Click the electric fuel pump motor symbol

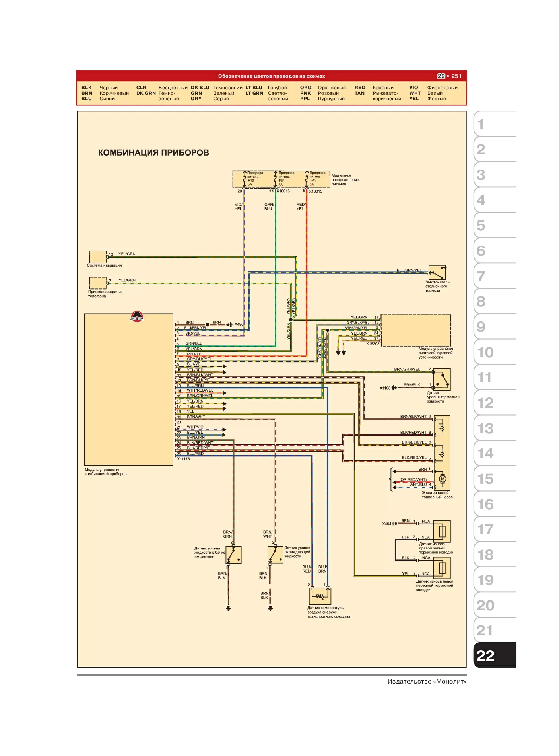pos(442,479)
